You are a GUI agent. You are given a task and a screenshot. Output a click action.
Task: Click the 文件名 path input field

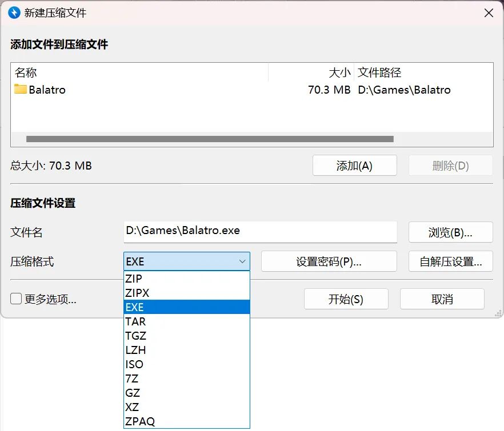[261, 232]
